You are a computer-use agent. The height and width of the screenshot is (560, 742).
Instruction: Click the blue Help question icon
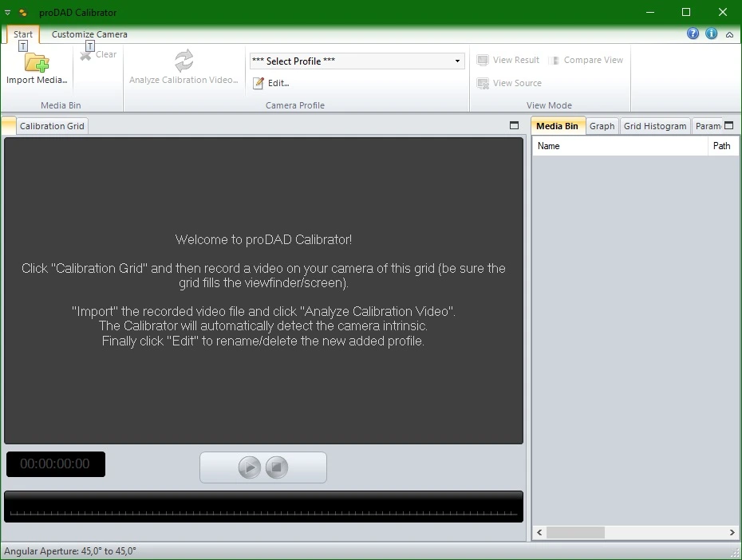[693, 34]
